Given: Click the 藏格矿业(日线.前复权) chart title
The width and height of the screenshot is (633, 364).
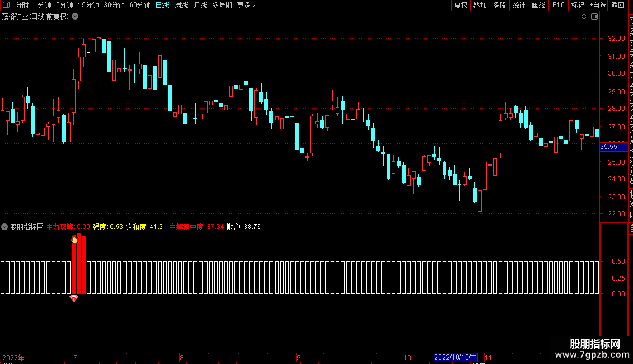Looking at the screenshot, I should click(x=35, y=17).
